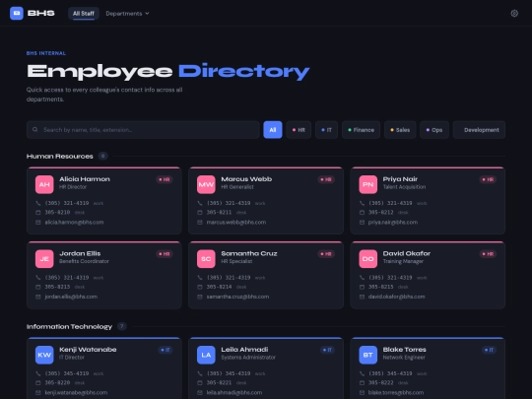
Task: Click phone icon on David Okafor's card
Action: pyautogui.click(x=362, y=278)
